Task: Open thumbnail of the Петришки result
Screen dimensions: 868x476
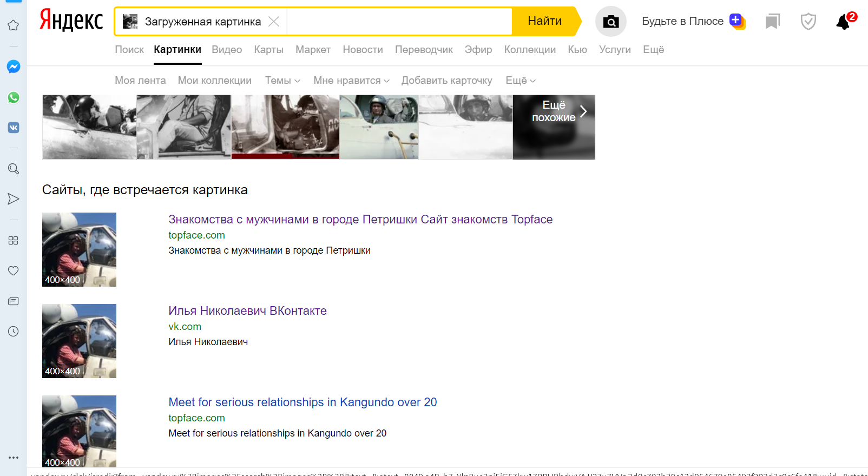Action: tap(79, 249)
